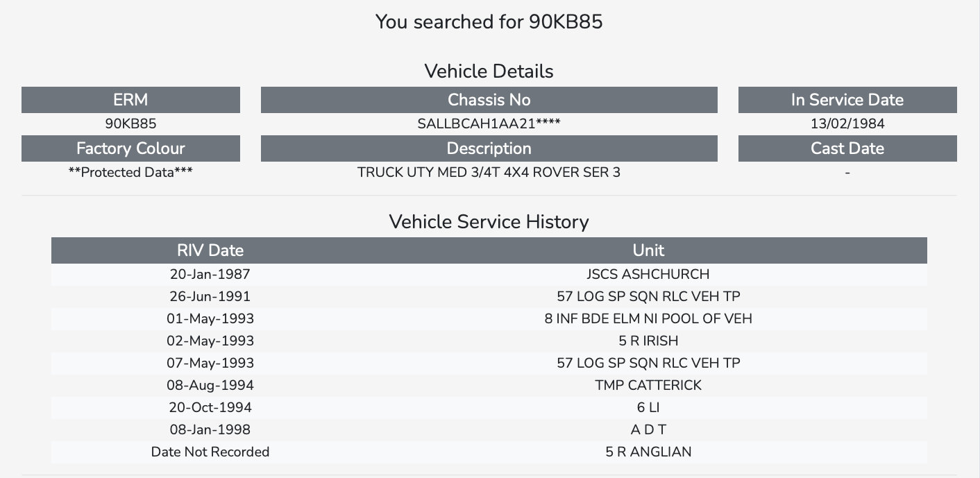Click the 13/02/1984 in-service date value
This screenshot has width=980, height=478.
click(x=847, y=124)
